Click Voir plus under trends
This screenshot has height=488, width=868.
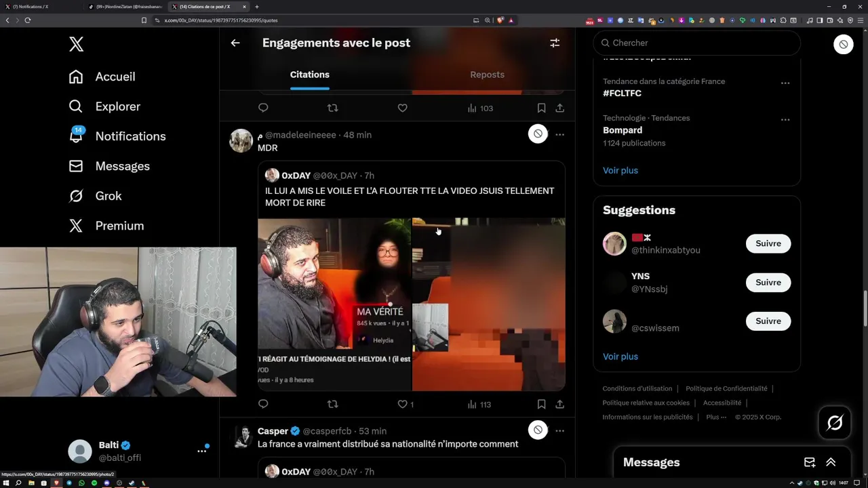pyautogui.click(x=620, y=170)
